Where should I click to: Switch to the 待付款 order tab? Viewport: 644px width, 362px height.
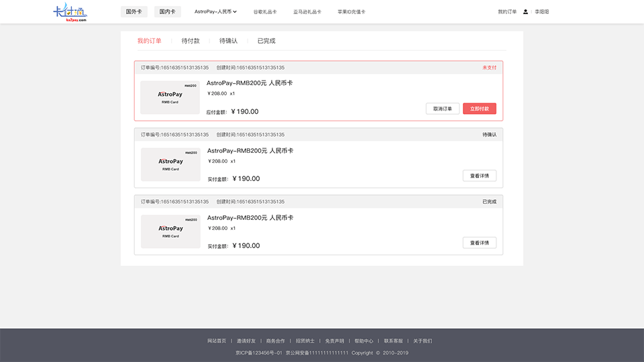coord(191,41)
